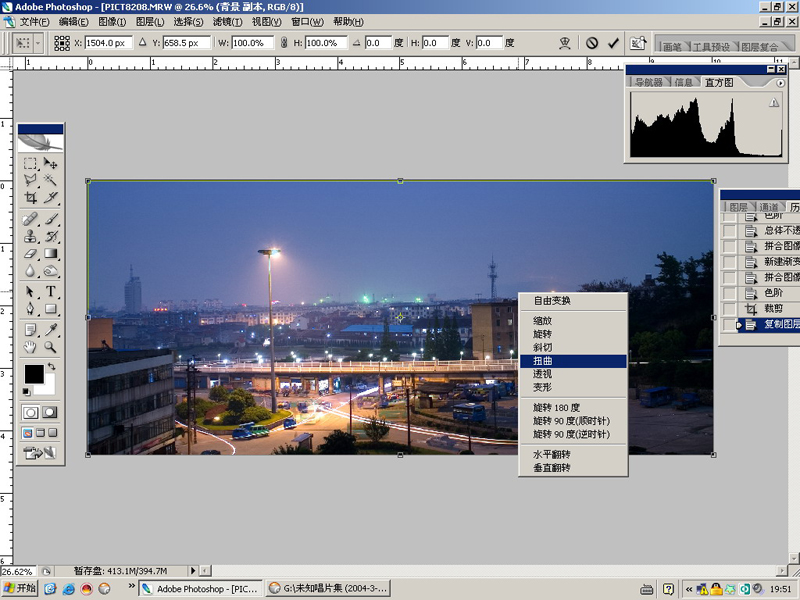Screen dimensions: 800x600
Task: Select the Clone Stamp tool
Action: (x=30, y=236)
